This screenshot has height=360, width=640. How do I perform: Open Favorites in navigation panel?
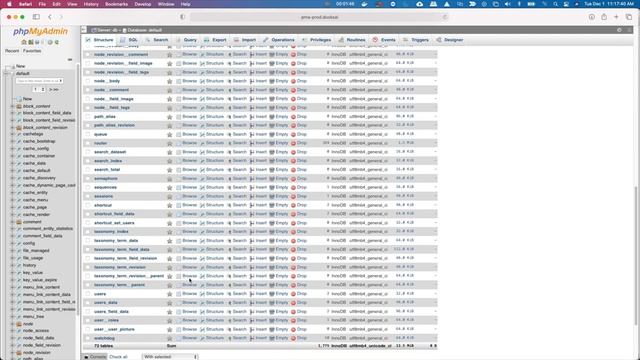tap(32, 51)
